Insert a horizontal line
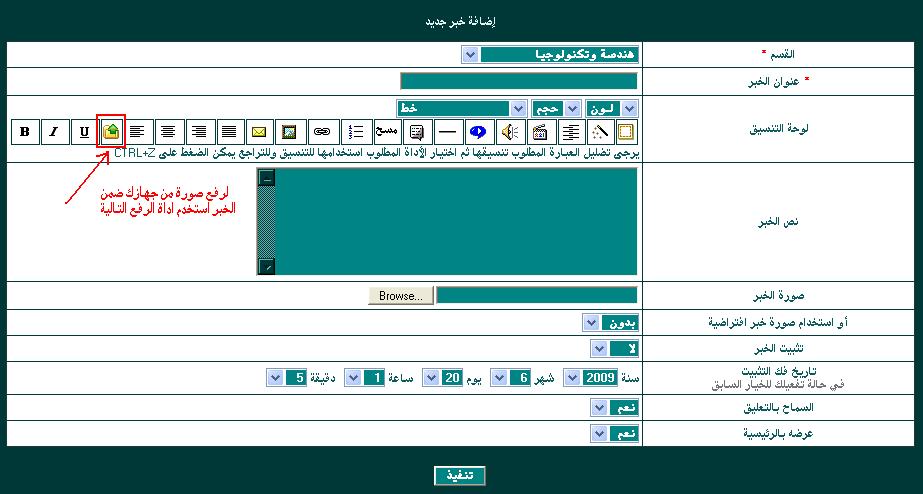 (448, 131)
